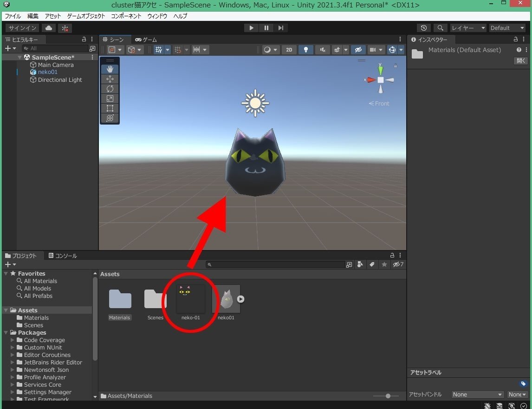532x409 pixels.
Task: Toggle hidden packages eye count 7
Action: pos(398,264)
